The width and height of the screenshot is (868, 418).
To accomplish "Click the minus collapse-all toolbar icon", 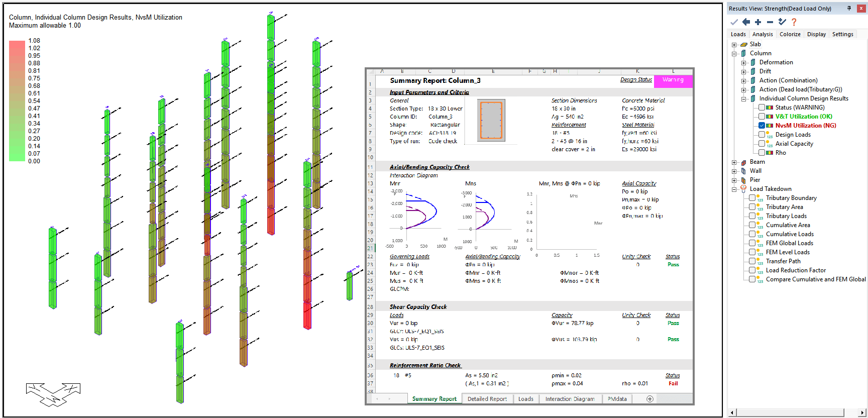I will pos(770,22).
